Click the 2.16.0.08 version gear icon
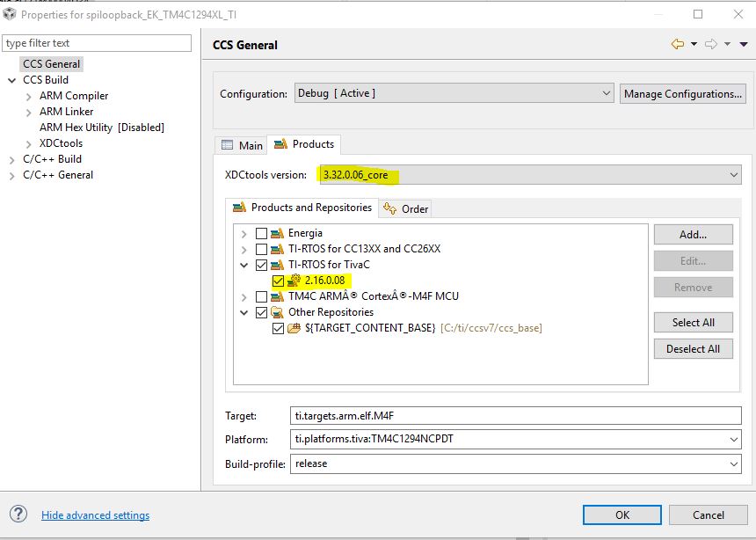The height and width of the screenshot is (540, 756). click(x=294, y=281)
